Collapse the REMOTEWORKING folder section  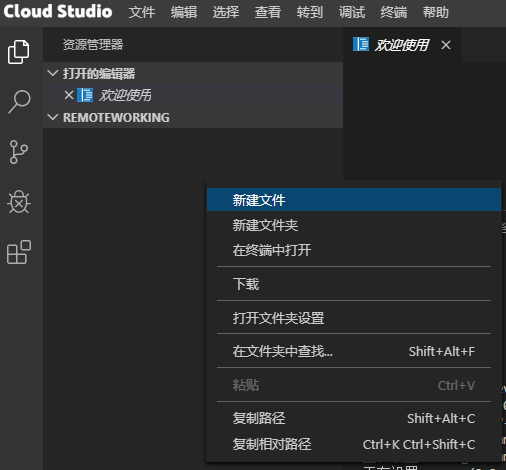click(53, 117)
